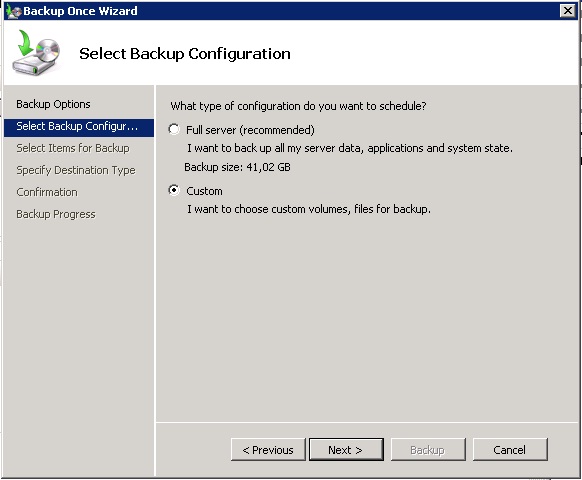582x480 pixels.
Task: Cancel the backup wizard
Action: (510, 450)
